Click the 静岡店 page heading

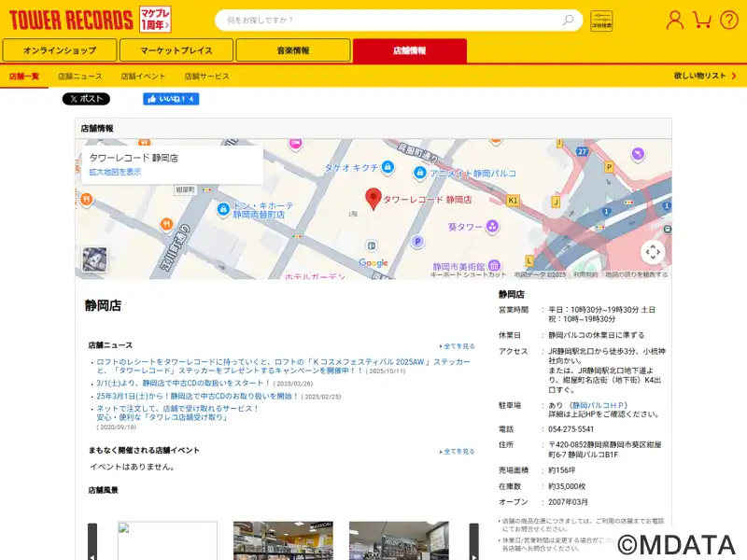(103, 305)
